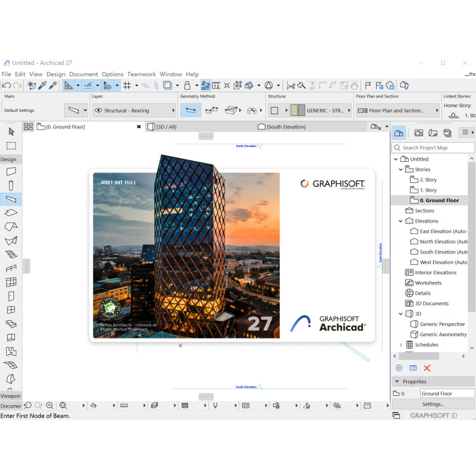Open the 1. Story item
Viewport: 476px width, 476px height.
[428, 190]
